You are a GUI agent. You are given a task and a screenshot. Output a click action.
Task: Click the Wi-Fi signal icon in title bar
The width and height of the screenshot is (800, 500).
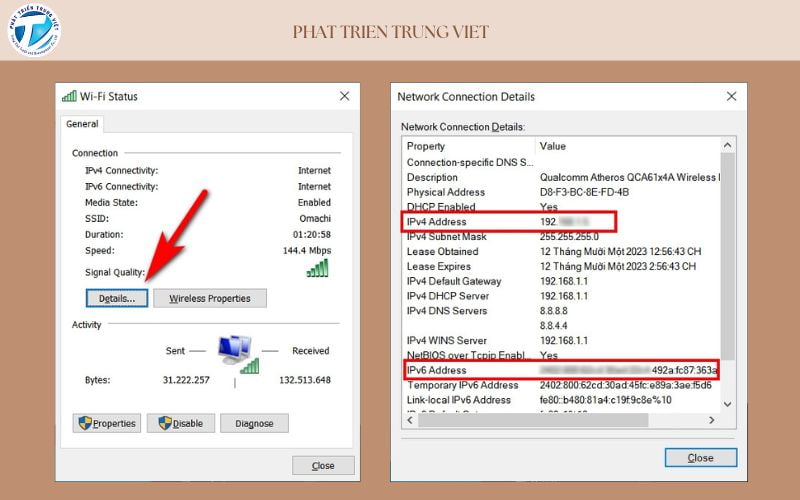69,96
